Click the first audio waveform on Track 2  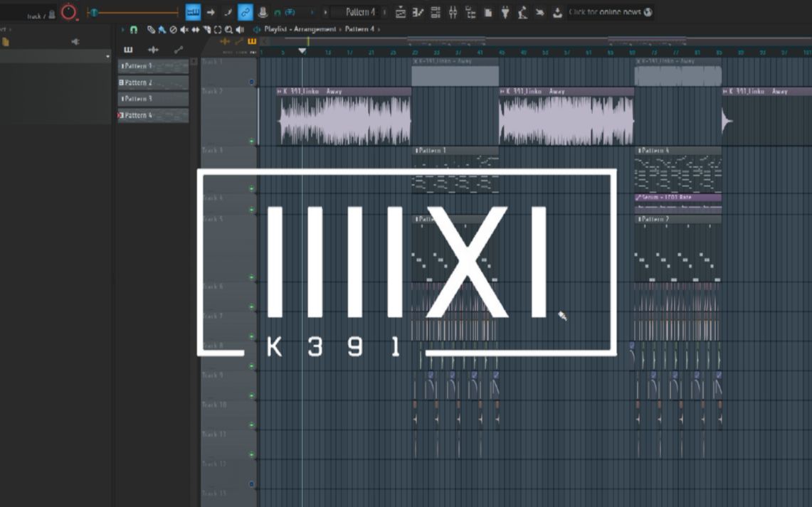click(x=345, y=121)
